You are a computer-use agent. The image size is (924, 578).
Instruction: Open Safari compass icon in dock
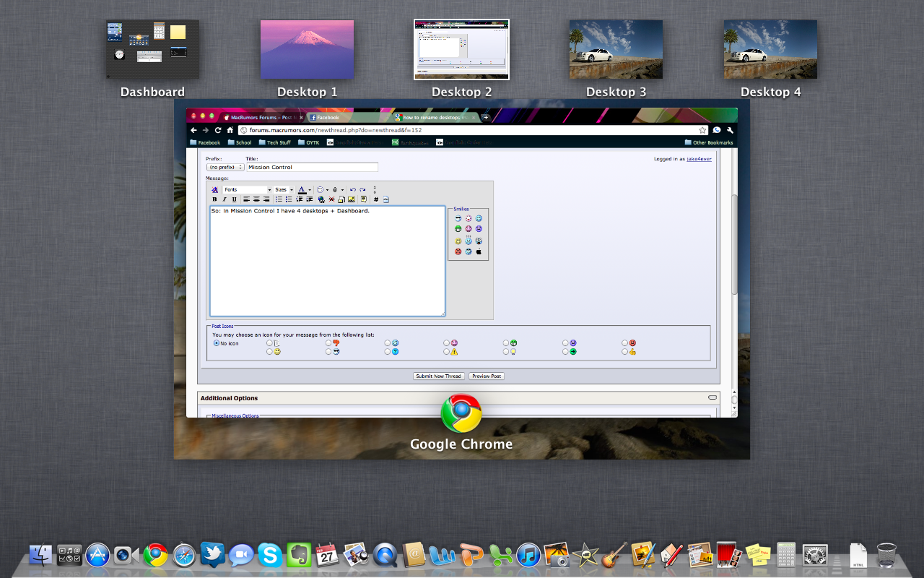184,555
